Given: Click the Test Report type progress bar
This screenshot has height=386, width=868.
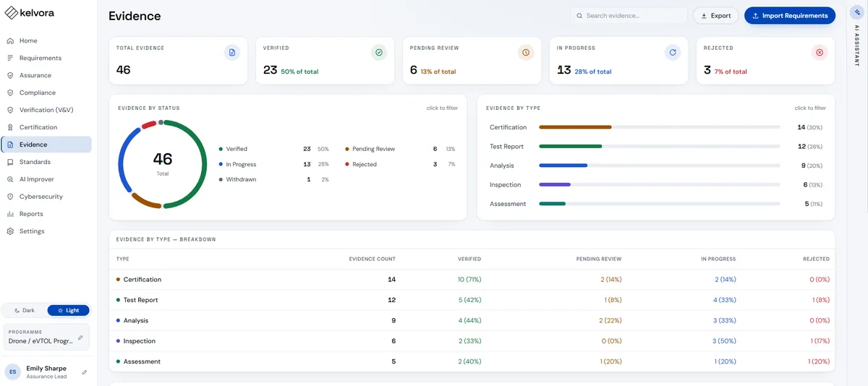Looking at the screenshot, I should (x=660, y=146).
